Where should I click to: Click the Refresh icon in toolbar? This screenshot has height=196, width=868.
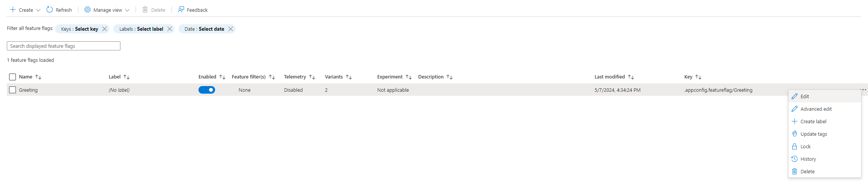(x=50, y=10)
